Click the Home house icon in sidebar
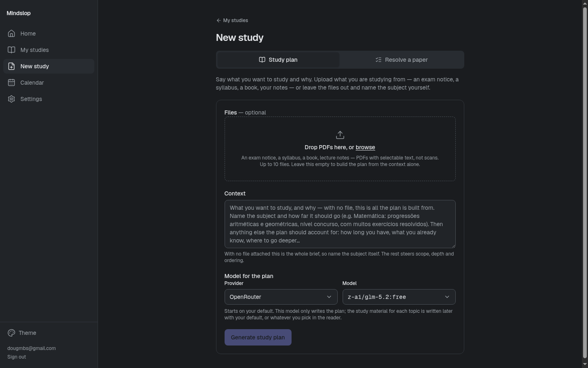 [x=11, y=34]
